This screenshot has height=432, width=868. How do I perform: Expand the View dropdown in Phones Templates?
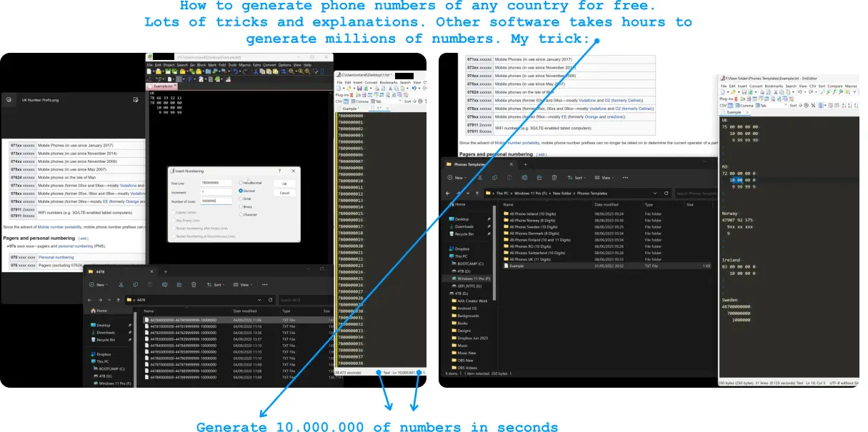(x=605, y=177)
